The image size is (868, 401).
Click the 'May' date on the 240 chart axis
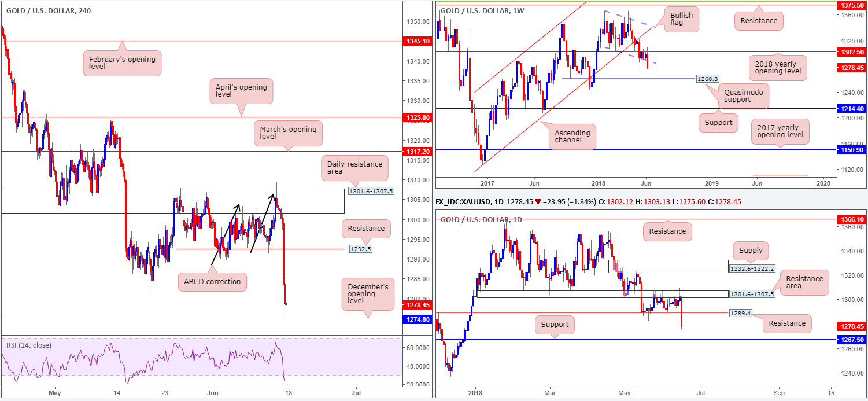56,393
